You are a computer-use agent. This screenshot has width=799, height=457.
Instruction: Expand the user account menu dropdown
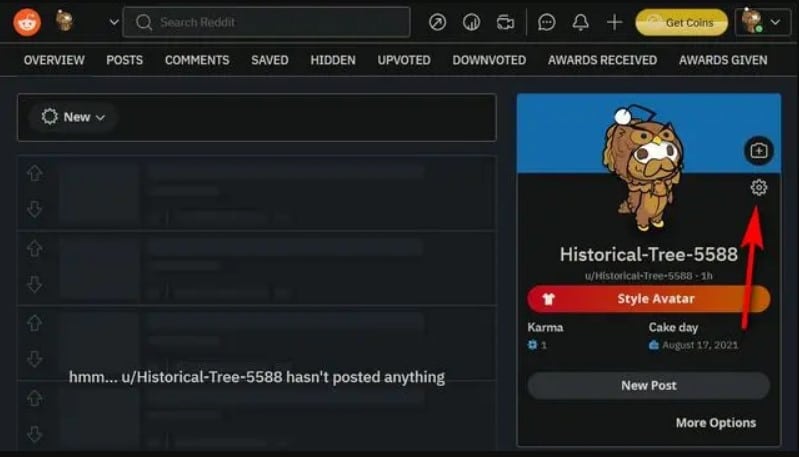pyautogui.click(x=762, y=22)
